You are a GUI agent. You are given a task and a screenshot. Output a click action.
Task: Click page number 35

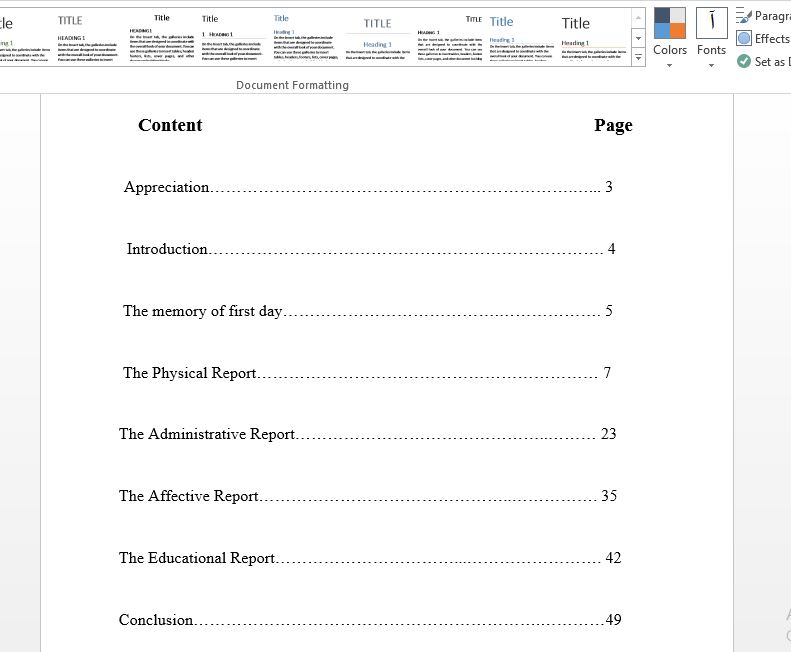tap(609, 496)
